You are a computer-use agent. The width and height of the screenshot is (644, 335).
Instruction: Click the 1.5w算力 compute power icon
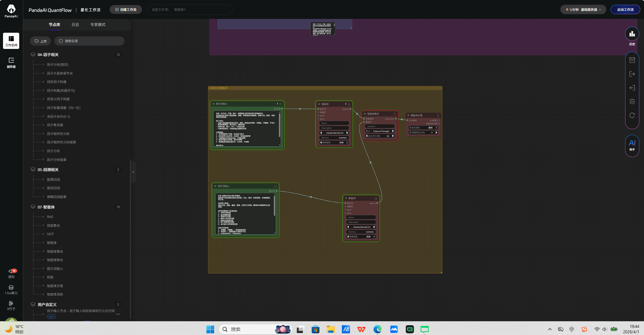[x=11, y=289]
